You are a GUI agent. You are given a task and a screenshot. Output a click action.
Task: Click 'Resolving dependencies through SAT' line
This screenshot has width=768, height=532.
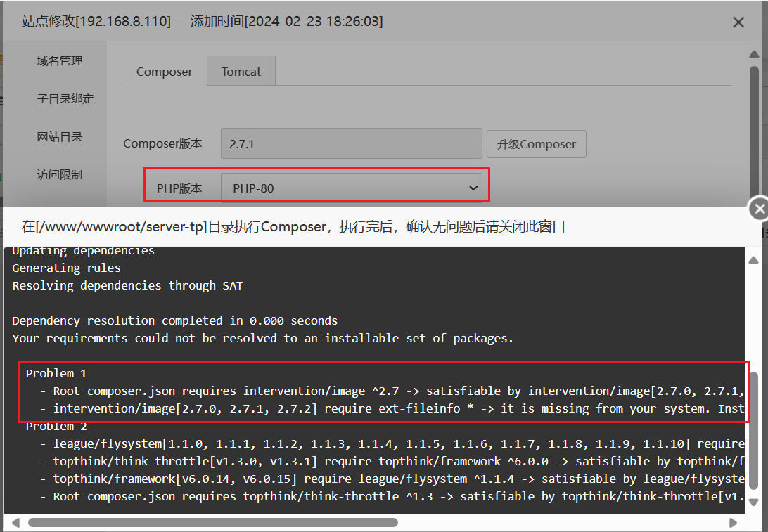(127, 286)
